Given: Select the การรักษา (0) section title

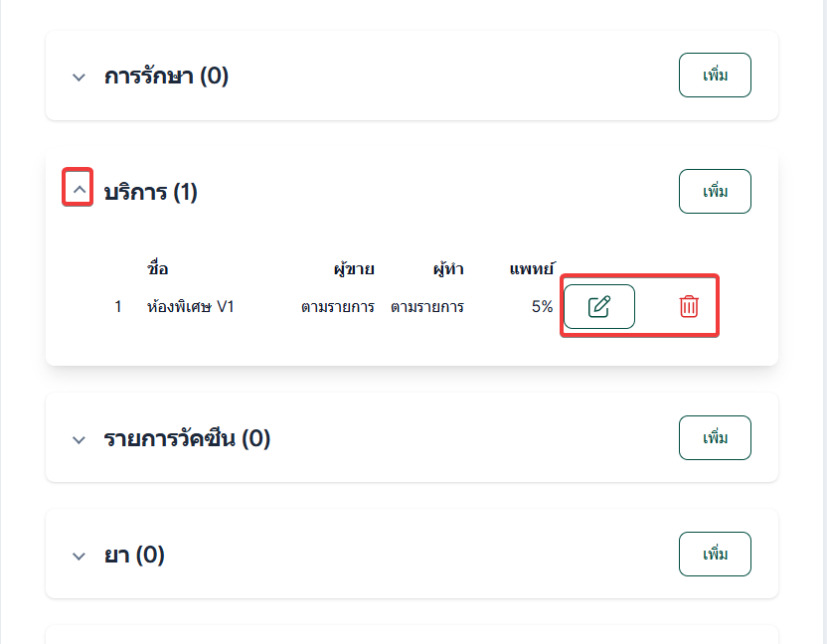Looking at the screenshot, I should [166, 77].
